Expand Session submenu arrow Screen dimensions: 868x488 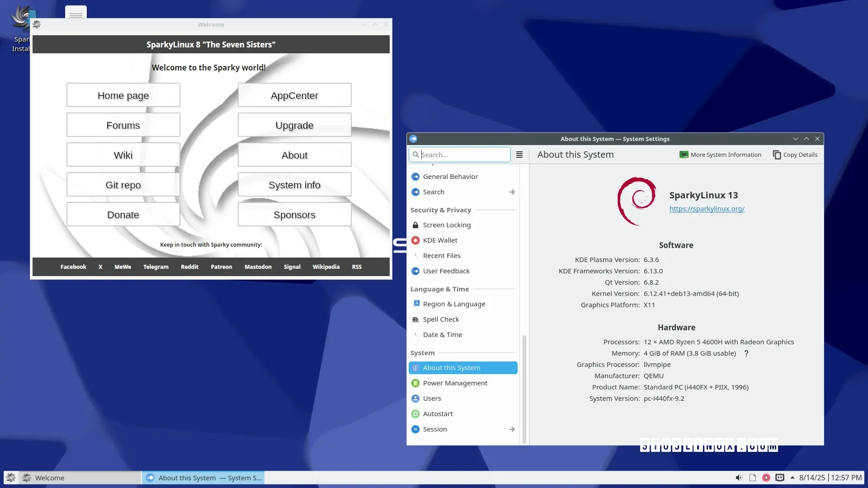[512, 429]
